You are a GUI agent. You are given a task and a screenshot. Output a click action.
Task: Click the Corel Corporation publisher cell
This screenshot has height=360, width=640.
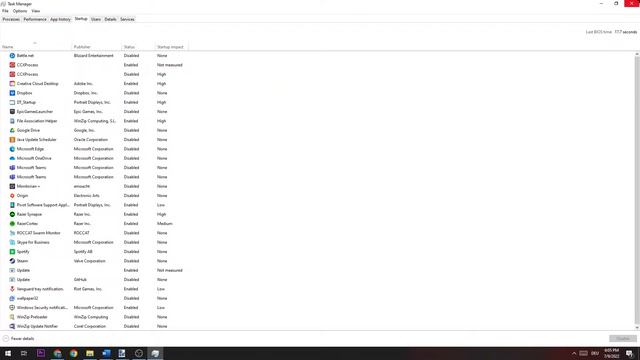tap(90, 327)
